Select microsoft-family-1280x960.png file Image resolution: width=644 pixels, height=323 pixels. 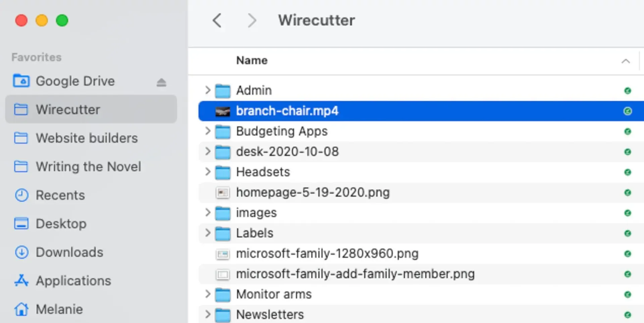[x=327, y=254]
